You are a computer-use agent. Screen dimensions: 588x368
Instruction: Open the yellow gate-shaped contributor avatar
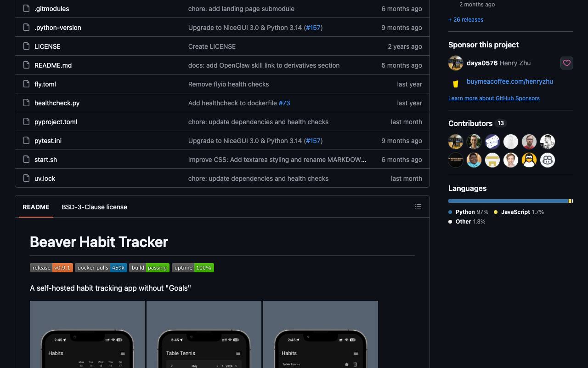pyautogui.click(x=492, y=160)
